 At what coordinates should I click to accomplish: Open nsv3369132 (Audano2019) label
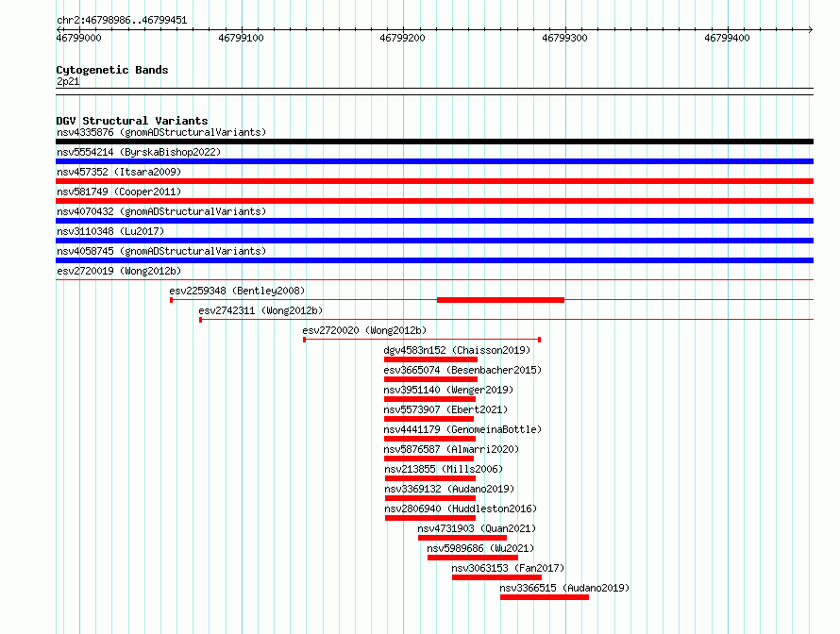[x=449, y=489]
